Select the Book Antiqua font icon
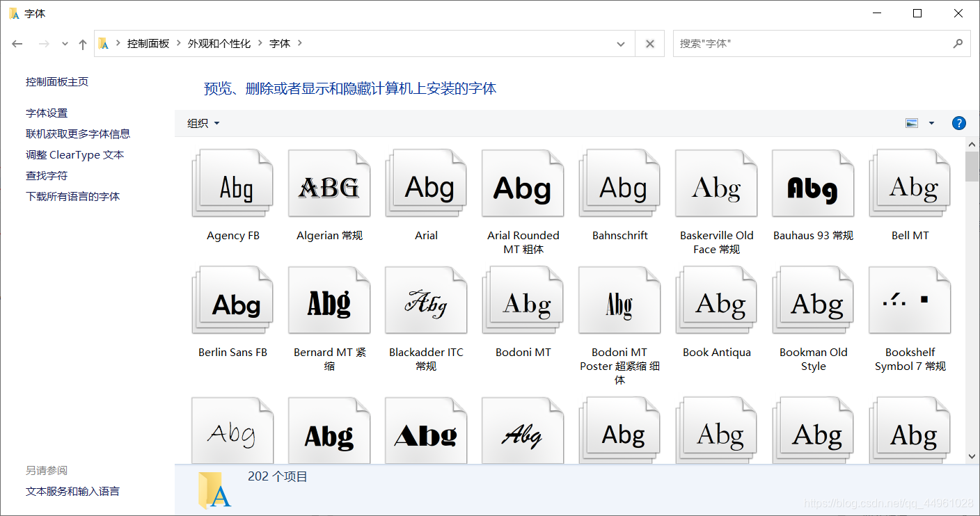Image resolution: width=980 pixels, height=516 pixels. (716, 300)
